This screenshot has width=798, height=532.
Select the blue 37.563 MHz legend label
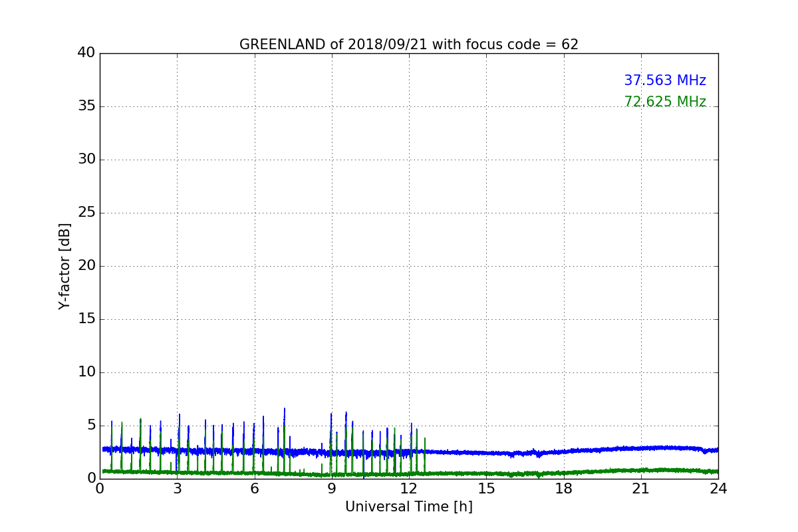pos(664,80)
